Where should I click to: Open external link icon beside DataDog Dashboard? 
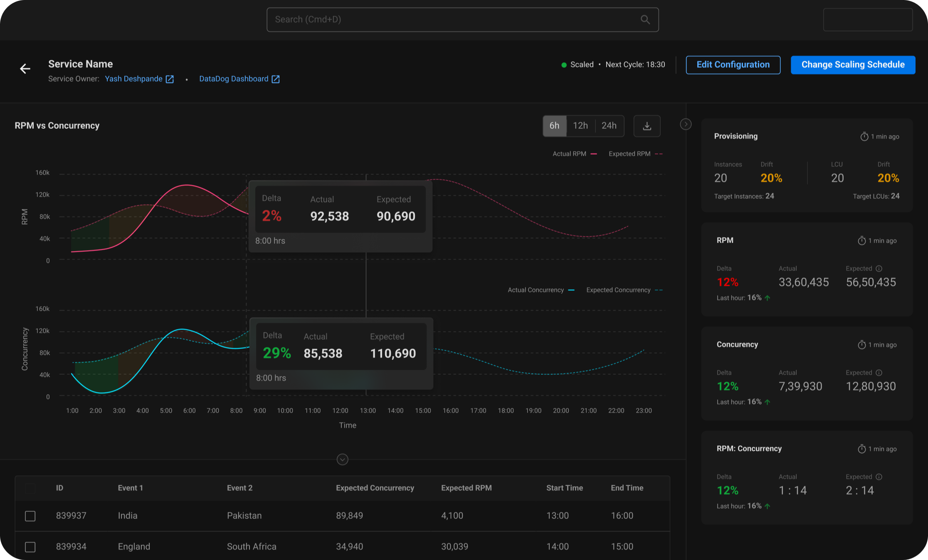point(276,79)
